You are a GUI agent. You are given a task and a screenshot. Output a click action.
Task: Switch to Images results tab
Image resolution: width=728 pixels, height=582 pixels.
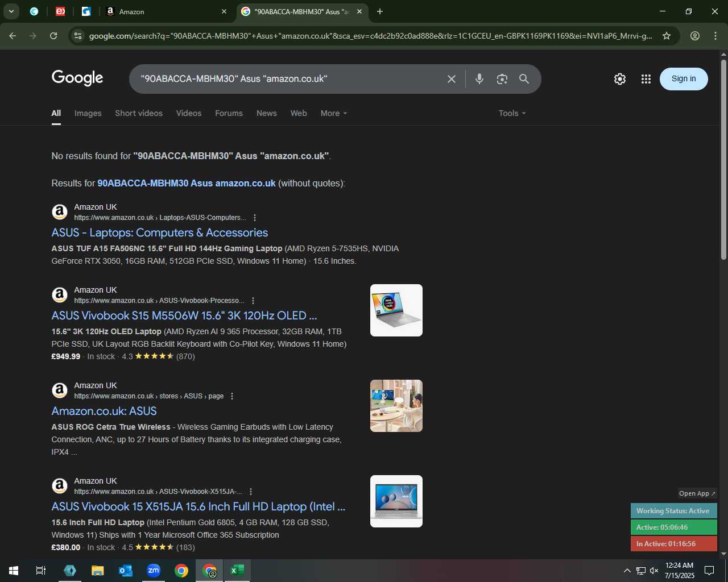pos(88,113)
